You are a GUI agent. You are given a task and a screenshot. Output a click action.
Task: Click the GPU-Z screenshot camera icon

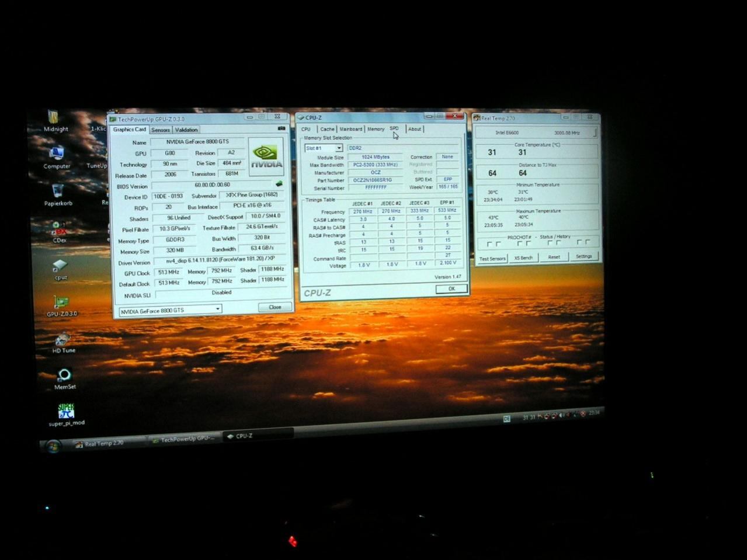(282, 128)
